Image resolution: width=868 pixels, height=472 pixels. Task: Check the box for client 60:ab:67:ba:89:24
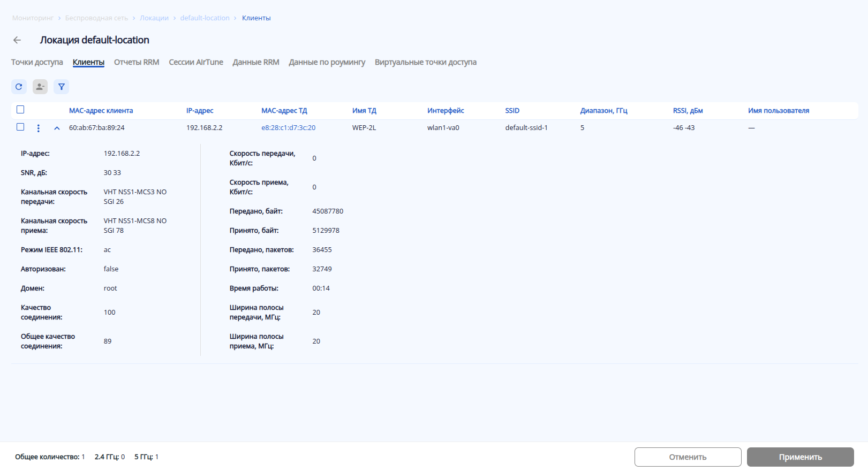[20, 127]
